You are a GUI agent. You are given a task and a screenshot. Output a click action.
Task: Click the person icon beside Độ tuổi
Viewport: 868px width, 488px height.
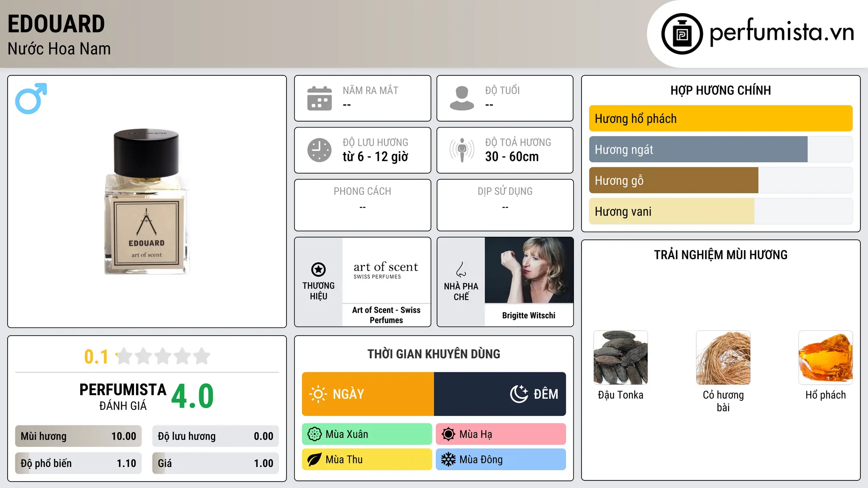(x=462, y=98)
